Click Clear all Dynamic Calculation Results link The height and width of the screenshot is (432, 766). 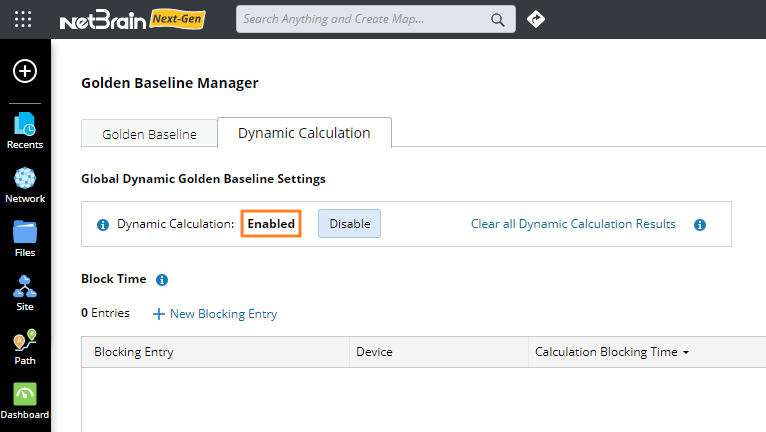(x=573, y=224)
